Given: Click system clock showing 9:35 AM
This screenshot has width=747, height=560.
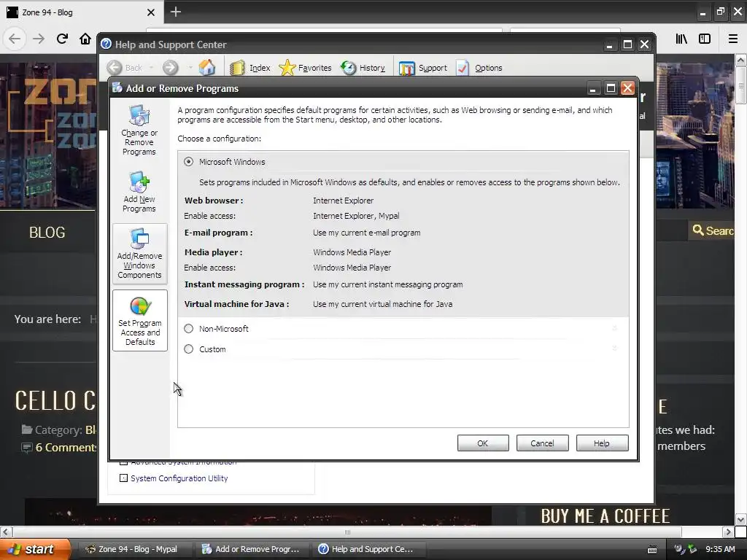Looking at the screenshot, I should pyautogui.click(x=719, y=549).
